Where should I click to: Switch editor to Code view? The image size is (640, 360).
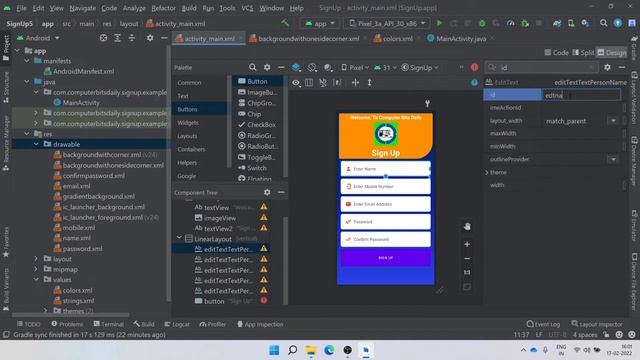point(557,53)
